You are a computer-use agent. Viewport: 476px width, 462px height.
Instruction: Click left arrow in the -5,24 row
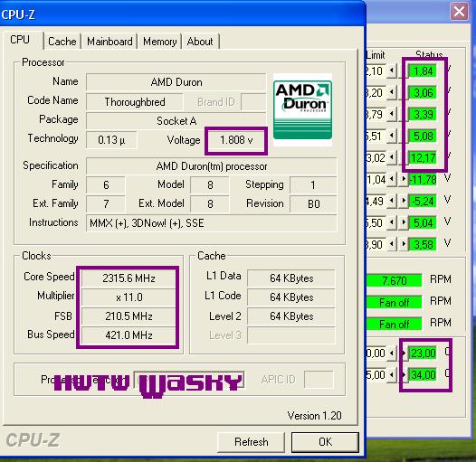click(x=392, y=201)
